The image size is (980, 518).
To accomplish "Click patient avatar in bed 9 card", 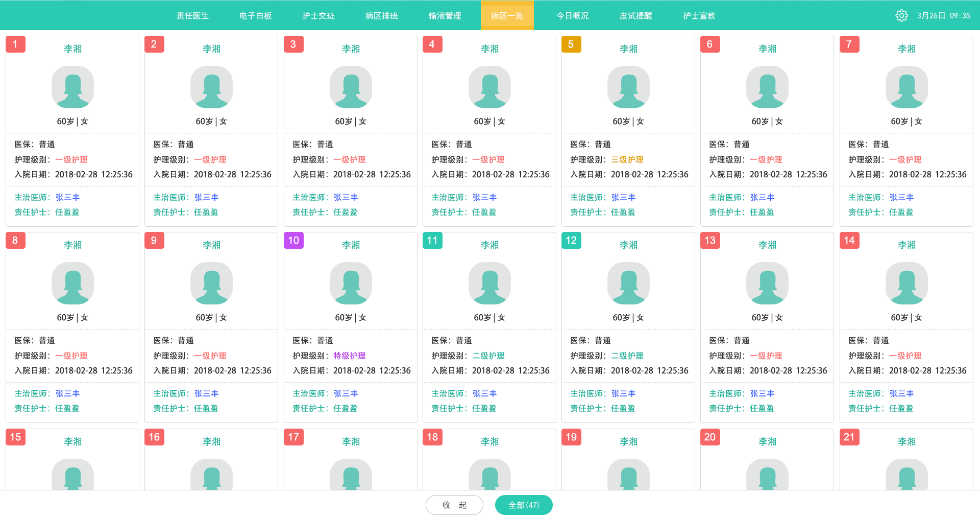I will pyautogui.click(x=211, y=283).
